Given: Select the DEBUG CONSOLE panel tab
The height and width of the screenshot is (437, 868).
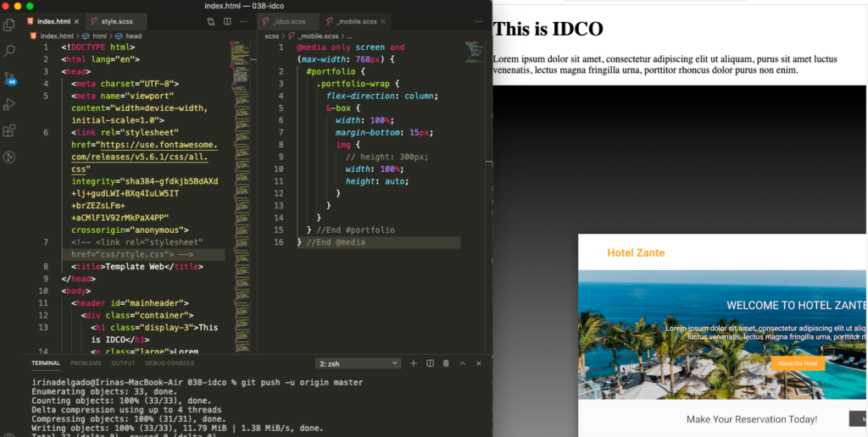Looking at the screenshot, I should (170, 363).
